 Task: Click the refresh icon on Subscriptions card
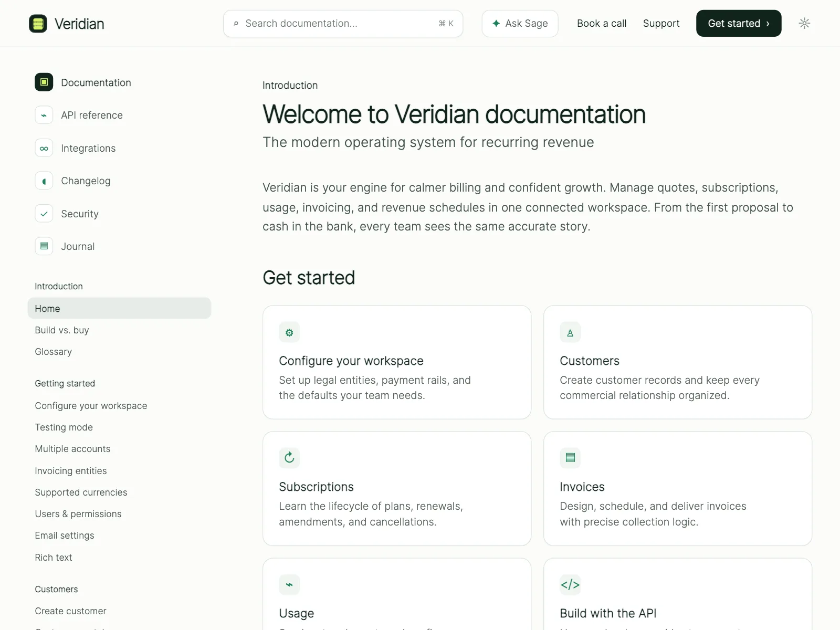pos(289,458)
